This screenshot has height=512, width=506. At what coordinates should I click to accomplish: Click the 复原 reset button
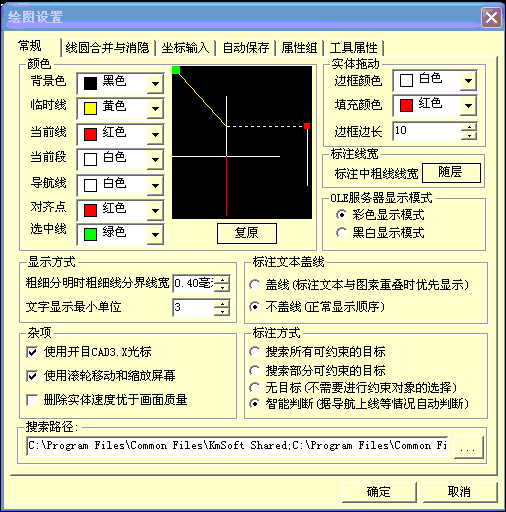click(247, 233)
